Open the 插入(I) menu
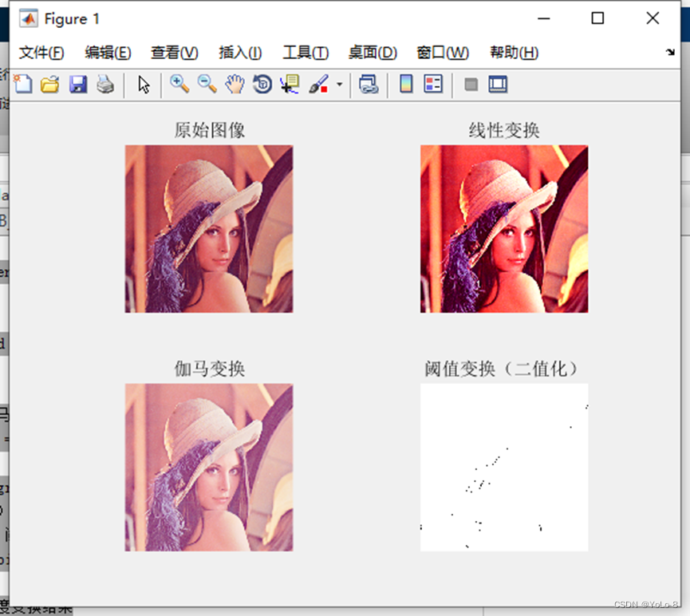690x616 pixels. 240,53
